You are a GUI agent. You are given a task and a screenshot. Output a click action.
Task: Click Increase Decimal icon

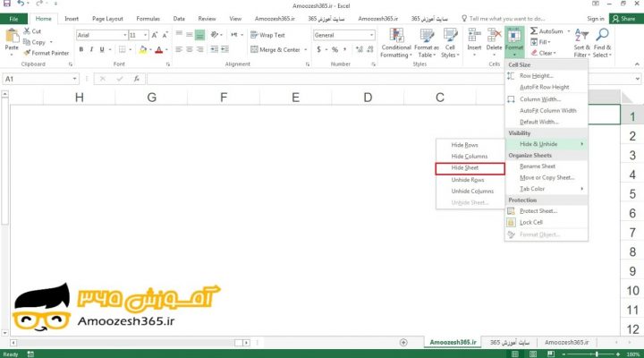coord(360,50)
